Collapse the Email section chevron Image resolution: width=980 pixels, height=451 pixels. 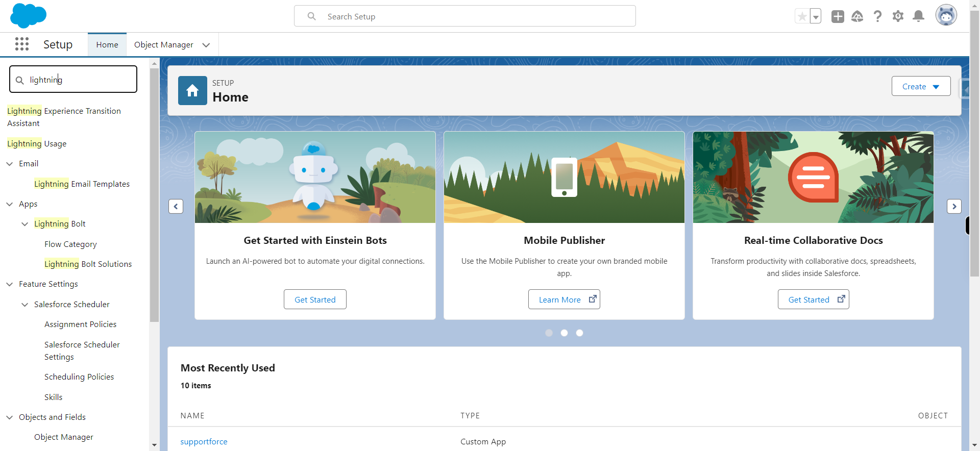10,164
